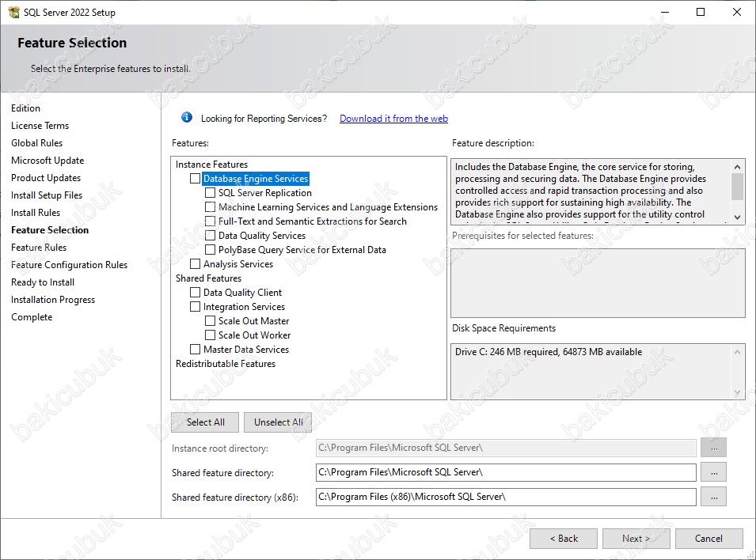Click the blue information icon beside Reporting Services

click(x=187, y=118)
